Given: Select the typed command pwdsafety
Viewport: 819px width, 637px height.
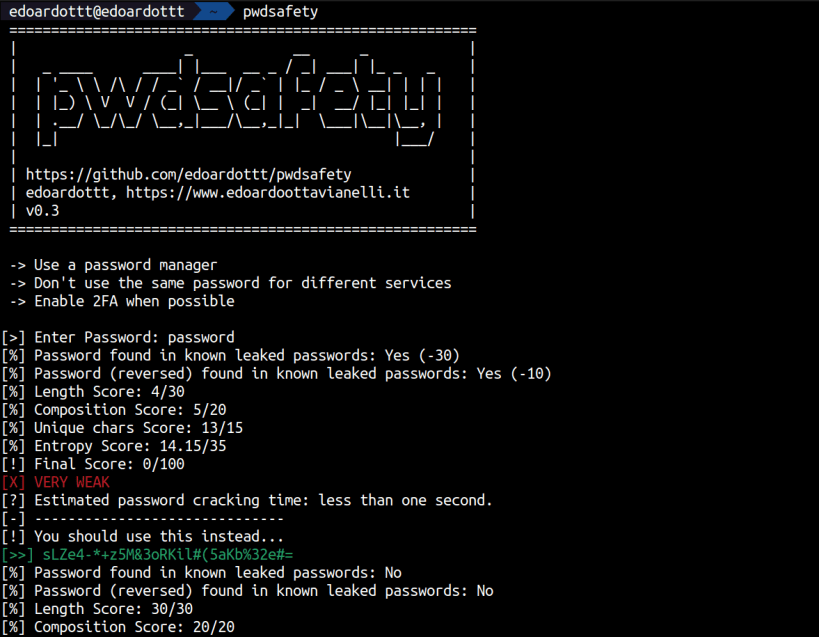Looking at the screenshot, I should coord(280,11).
